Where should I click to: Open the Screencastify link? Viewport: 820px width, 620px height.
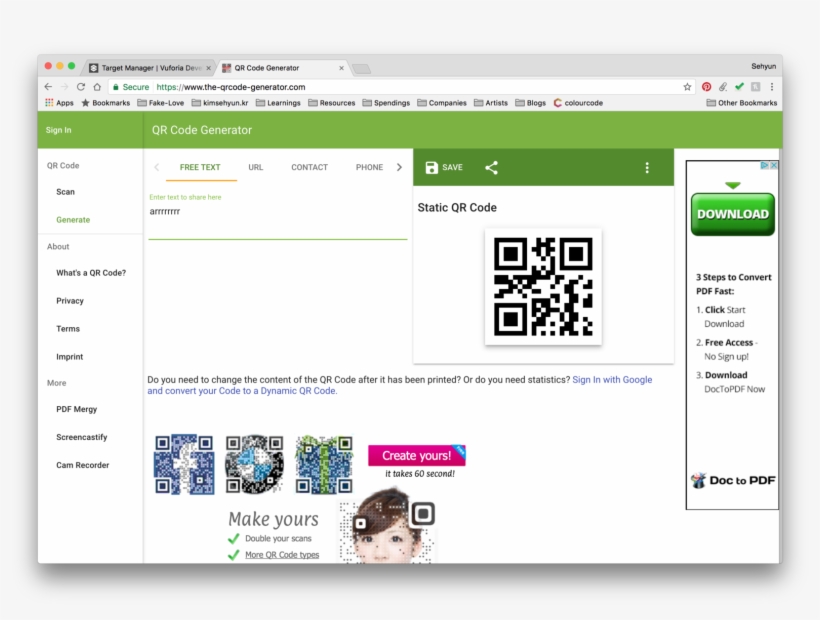click(x=82, y=437)
